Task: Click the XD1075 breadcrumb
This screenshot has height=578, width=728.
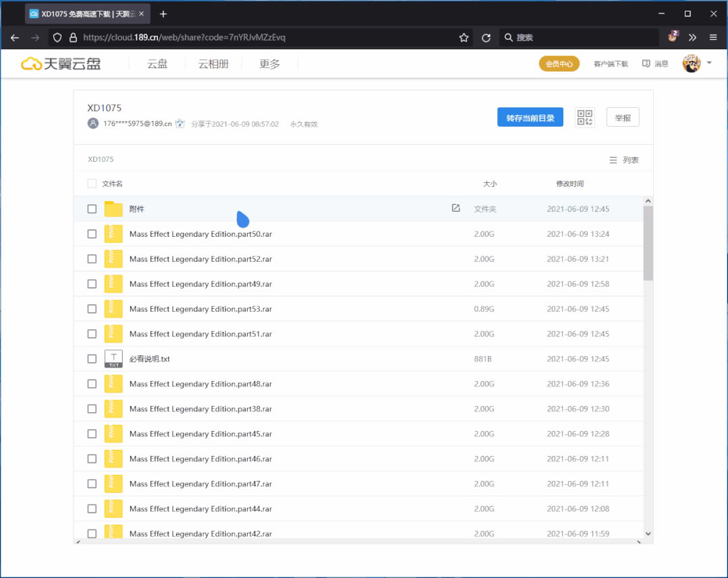Action: pyautogui.click(x=101, y=159)
